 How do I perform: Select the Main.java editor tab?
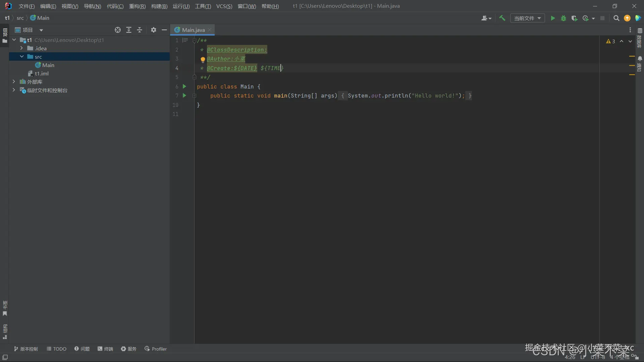click(193, 30)
